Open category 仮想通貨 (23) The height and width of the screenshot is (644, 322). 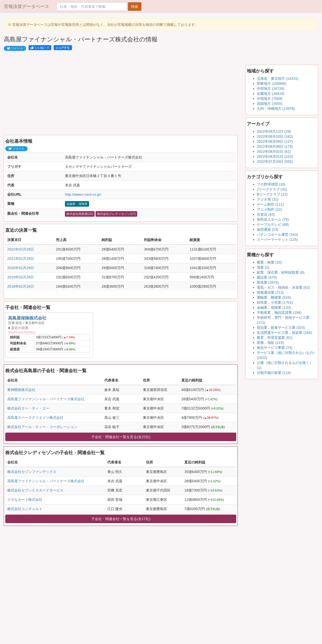point(267,229)
